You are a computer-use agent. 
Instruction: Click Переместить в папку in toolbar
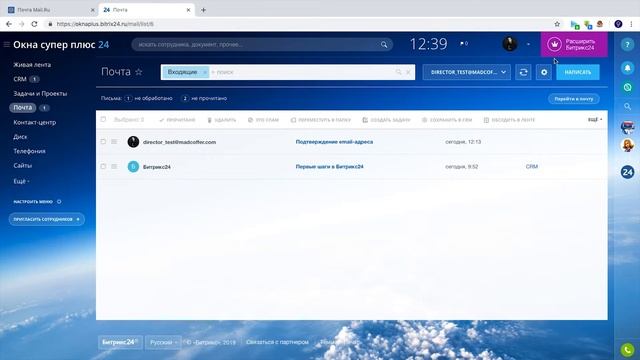tap(321, 120)
